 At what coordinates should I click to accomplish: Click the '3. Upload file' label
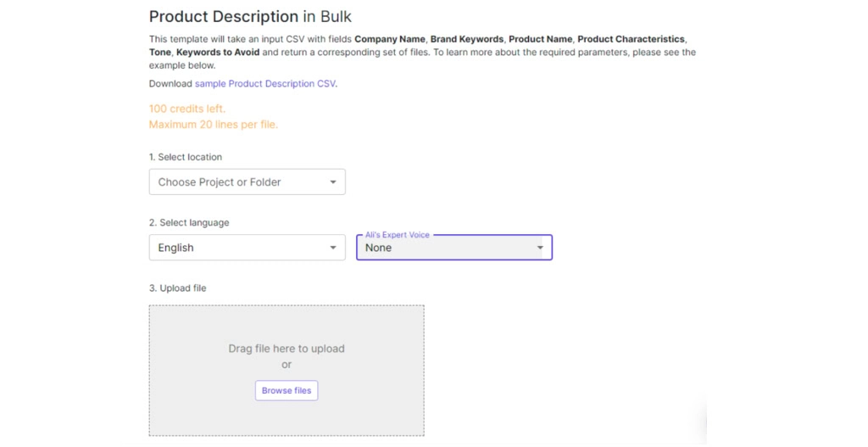(x=178, y=288)
